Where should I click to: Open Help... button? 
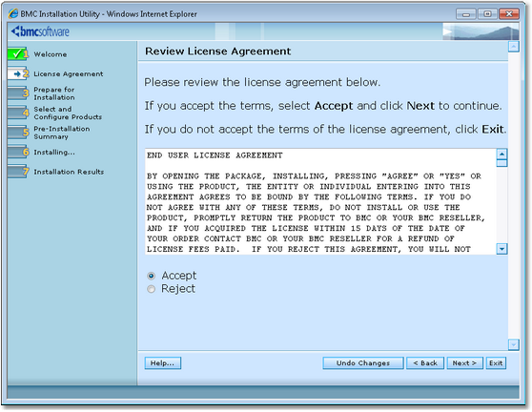pyautogui.click(x=162, y=363)
